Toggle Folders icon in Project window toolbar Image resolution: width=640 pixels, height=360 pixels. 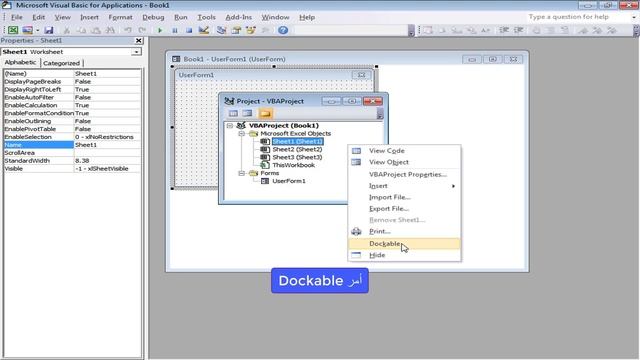coord(265,113)
